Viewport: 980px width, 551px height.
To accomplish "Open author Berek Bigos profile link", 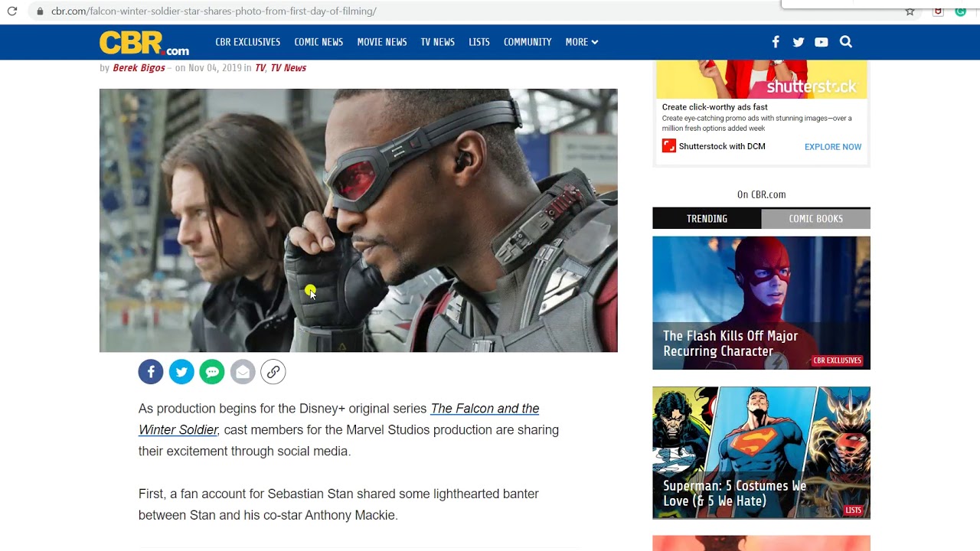I will (x=139, y=68).
